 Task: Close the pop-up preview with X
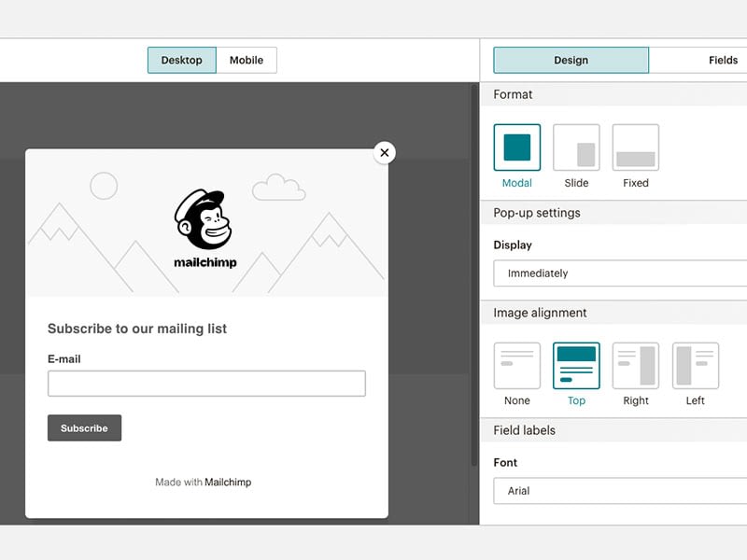click(385, 153)
